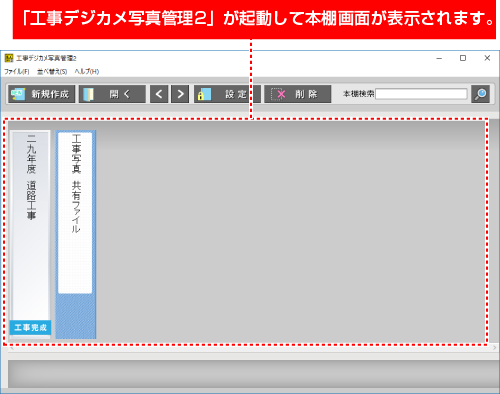Open the ヘルプ(H) menu
Screen dimensions: 500x394
[x=87, y=71]
